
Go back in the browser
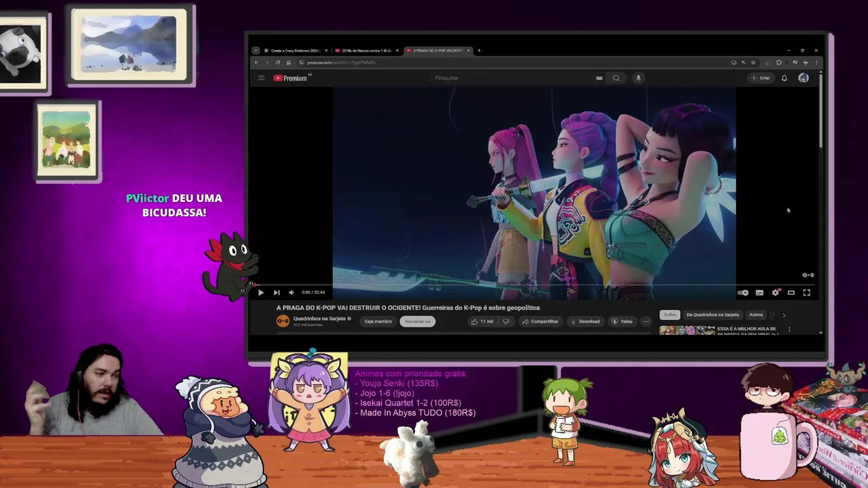click(256, 62)
